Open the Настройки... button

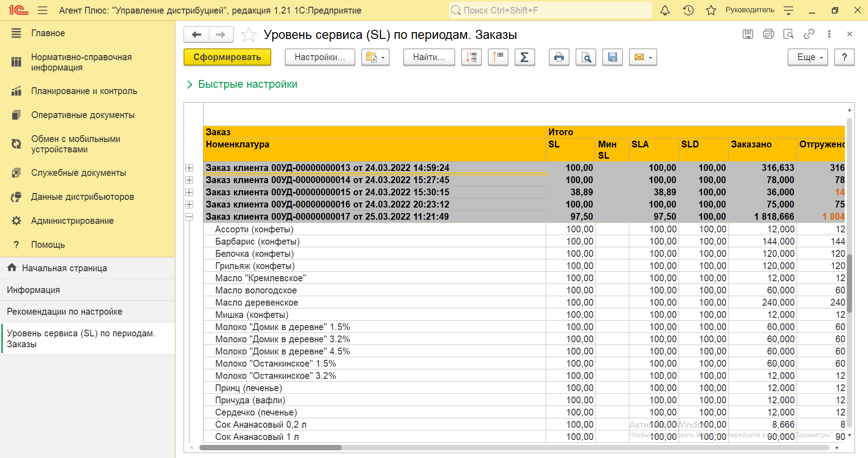(x=320, y=57)
